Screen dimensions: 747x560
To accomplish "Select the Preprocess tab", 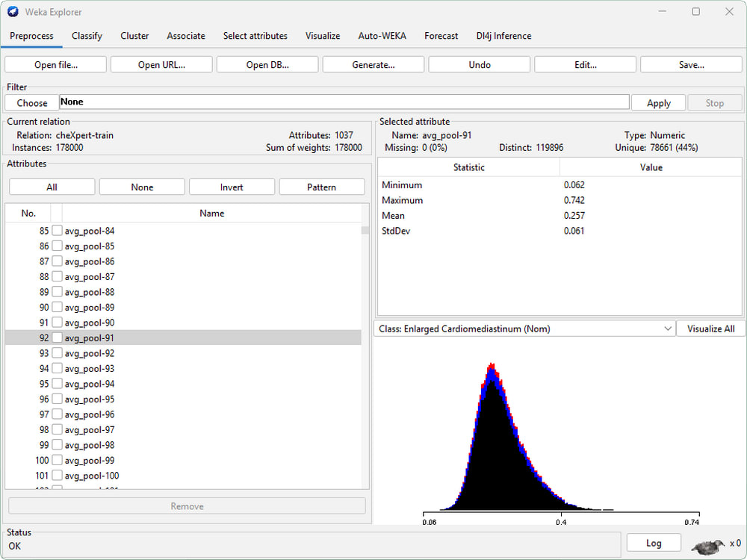I will pyautogui.click(x=31, y=36).
